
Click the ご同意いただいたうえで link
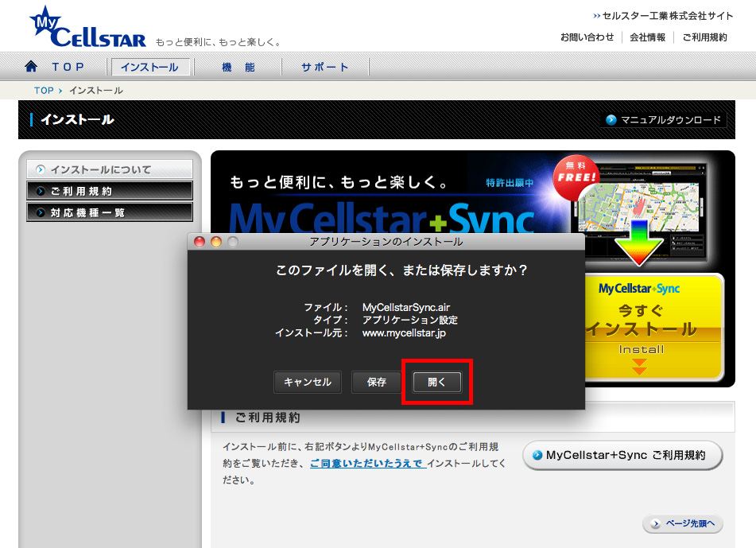(x=367, y=464)
